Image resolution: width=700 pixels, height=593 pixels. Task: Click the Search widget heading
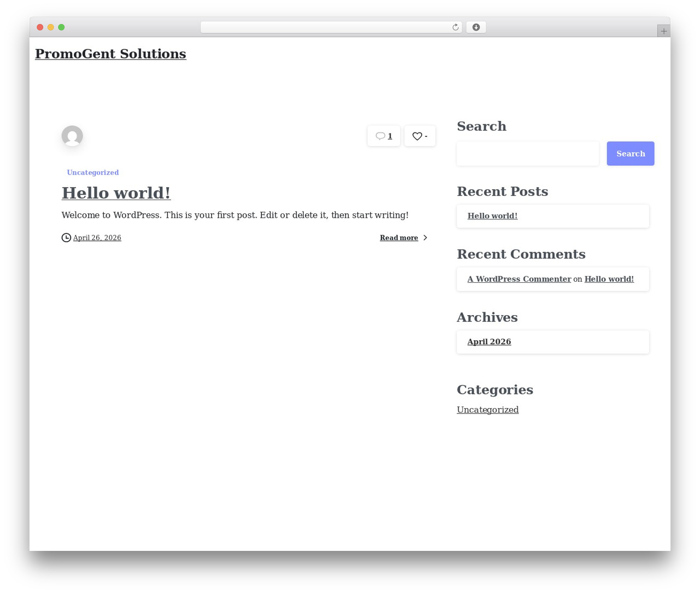481,126
